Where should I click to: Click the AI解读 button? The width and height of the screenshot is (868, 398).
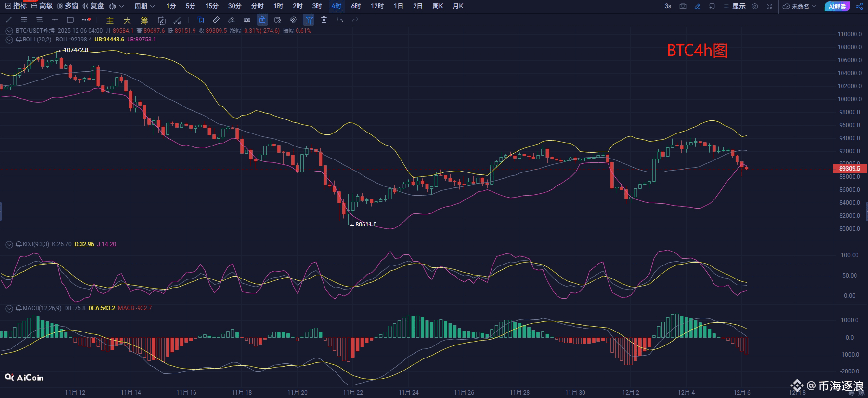click(837, 6)
